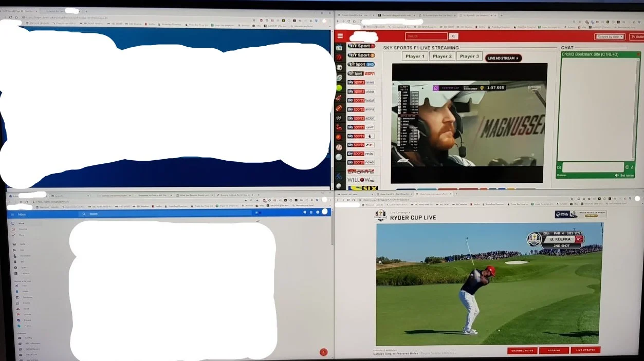Click the CHANNEL GUIDE button

pos(523,351)
